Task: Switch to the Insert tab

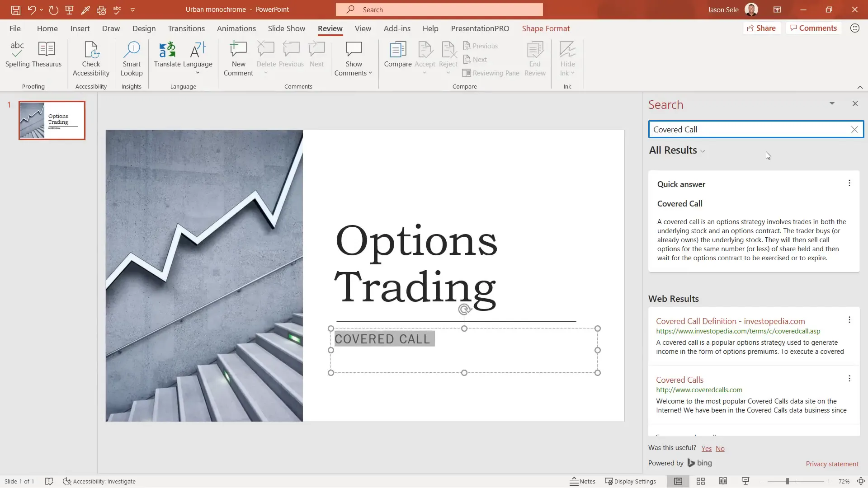Action: tap(80, 28)
